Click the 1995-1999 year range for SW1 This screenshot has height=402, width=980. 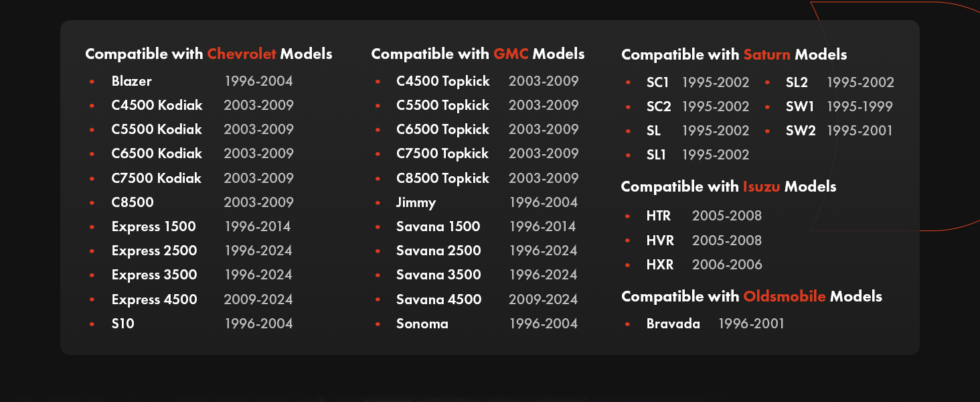(860, 107)
